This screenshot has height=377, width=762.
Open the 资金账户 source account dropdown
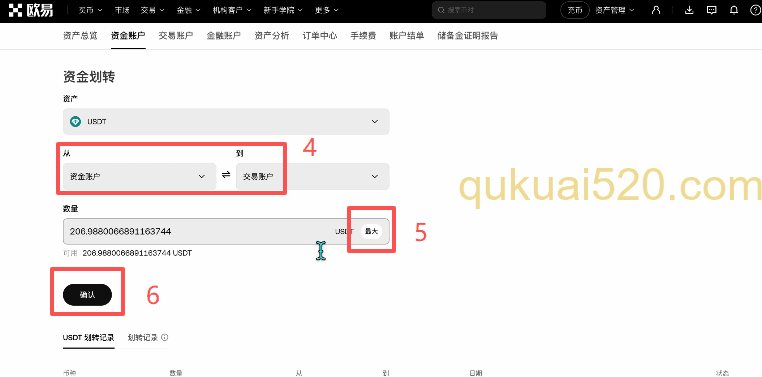(x=139, y=176)
